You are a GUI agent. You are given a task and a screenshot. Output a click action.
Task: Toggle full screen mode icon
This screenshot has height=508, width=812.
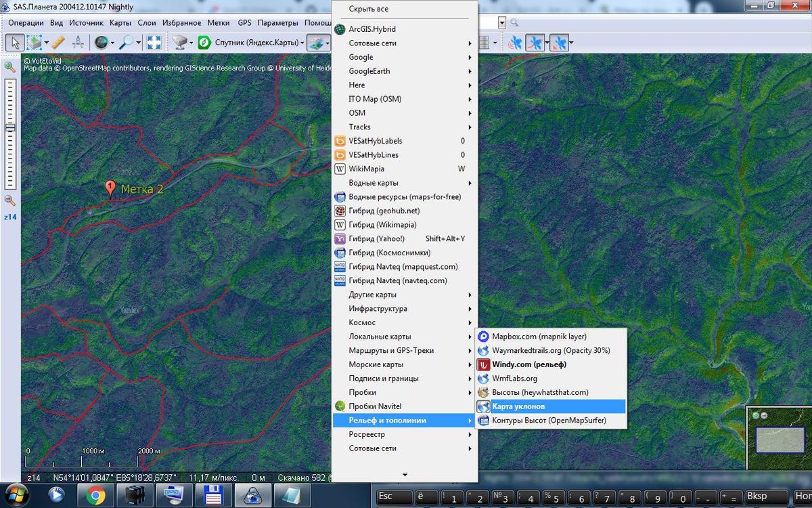tap(154, 43)
